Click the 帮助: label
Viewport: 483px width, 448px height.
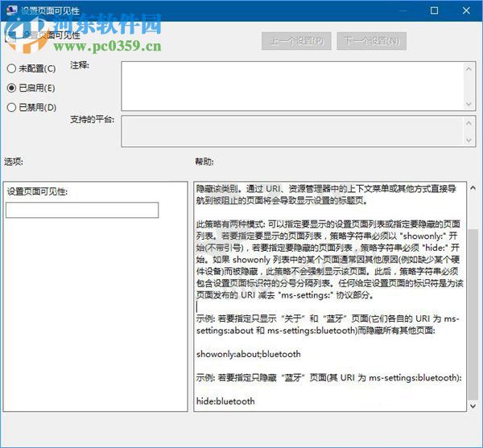click(x=204, y=161)
